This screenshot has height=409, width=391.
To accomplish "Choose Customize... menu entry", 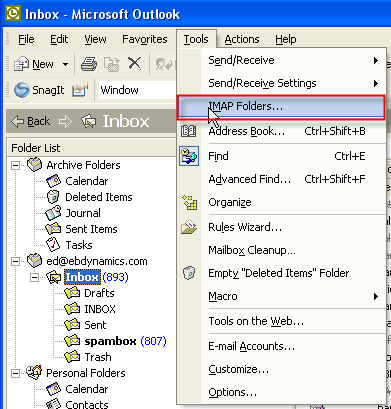I will 282,369.
